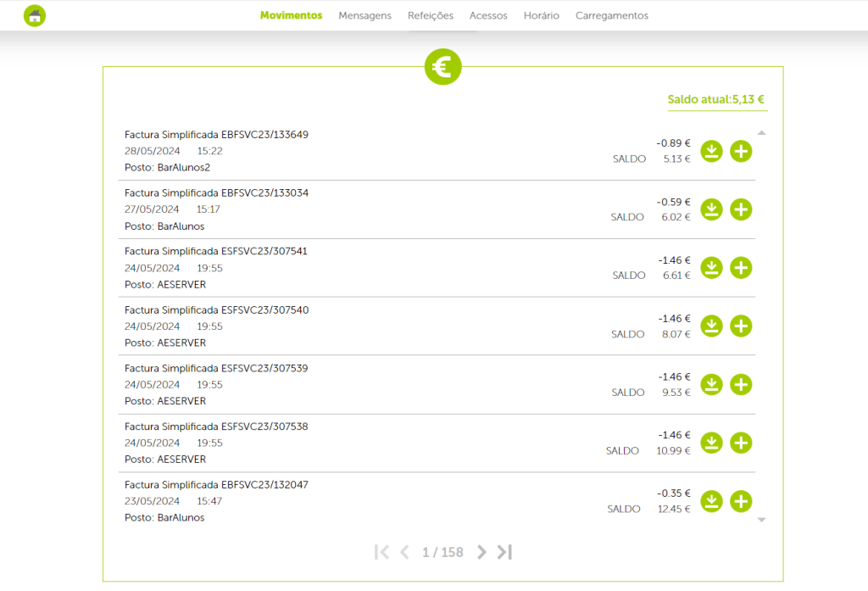Click the green home logo icon

[35, 15]
